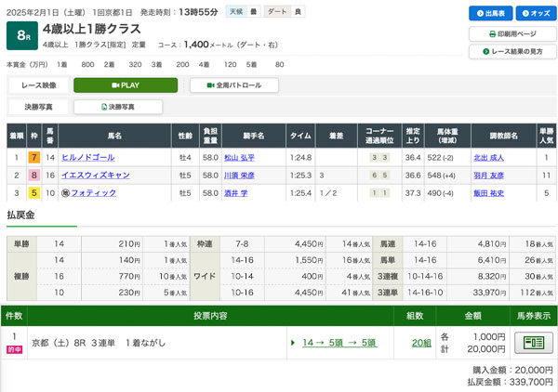Screen dimensions: 558x392
Task: Click the 出馬表 button
Action: pyautogui.click(x=491, y=14)
